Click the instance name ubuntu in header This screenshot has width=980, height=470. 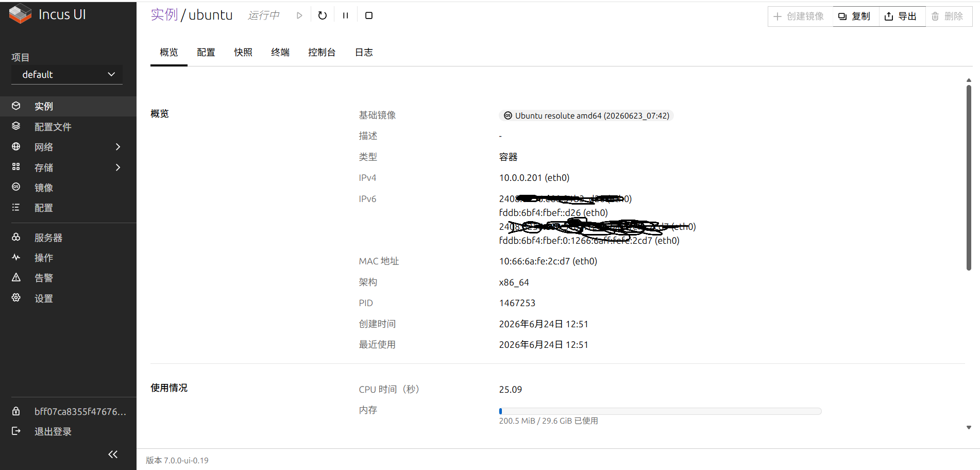coord(210,15)
